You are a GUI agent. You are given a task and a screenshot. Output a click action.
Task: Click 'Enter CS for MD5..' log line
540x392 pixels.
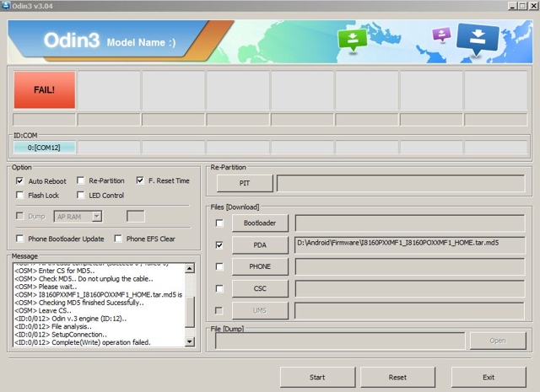[54, 271]
